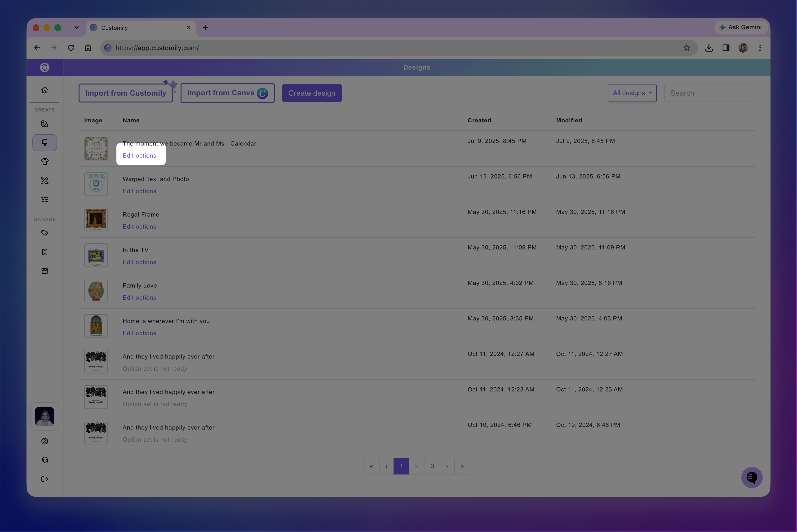Open the home icon in the Customily sidebar
Screen dimensions: 797x532
[x=44, y=90]
